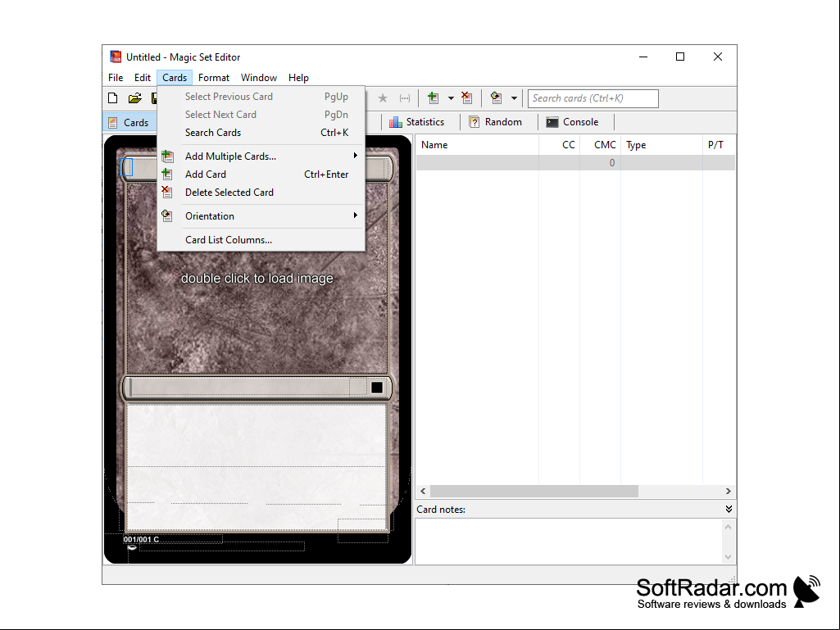Click the notes scrollbar down arrow
This screenshot has width=840, height=630.
(x=728, y=556)
